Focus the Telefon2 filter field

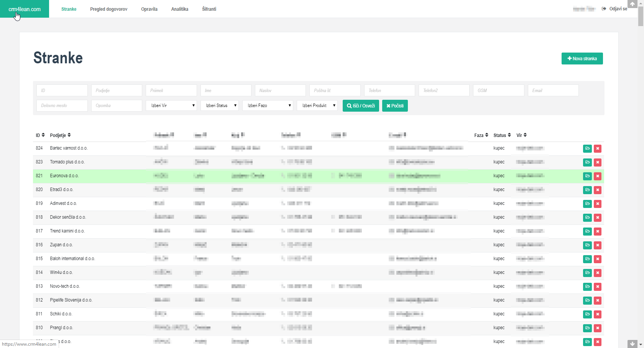pyautogui.click(x=444, y=91)
